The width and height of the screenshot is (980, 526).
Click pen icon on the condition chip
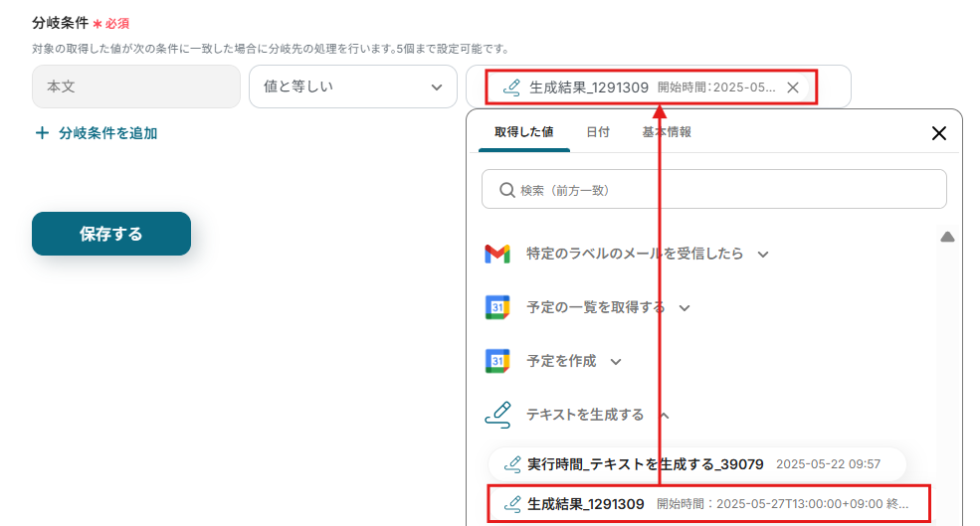511,88
